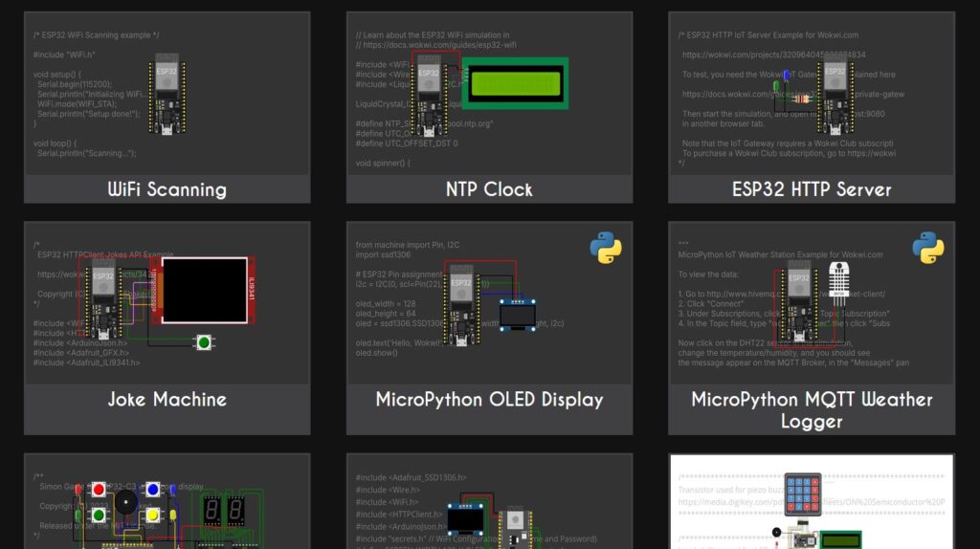
Task: Click Python logo on MicroPython OLED Display card
Action: pyautogui.click(x=606, y=248)
